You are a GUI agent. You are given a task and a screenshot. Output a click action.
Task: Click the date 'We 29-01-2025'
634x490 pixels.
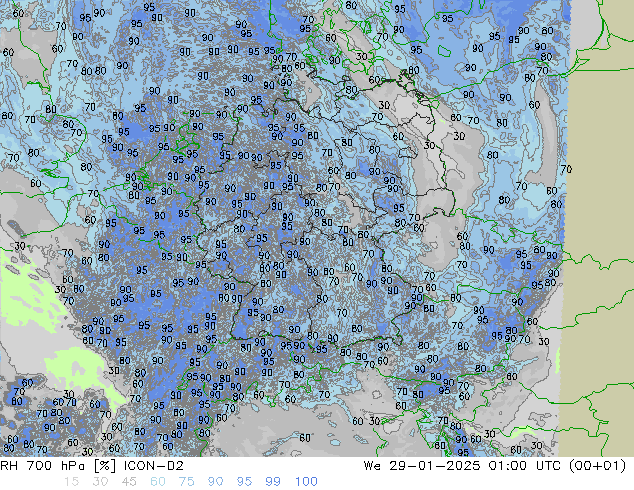pos(422,466)
